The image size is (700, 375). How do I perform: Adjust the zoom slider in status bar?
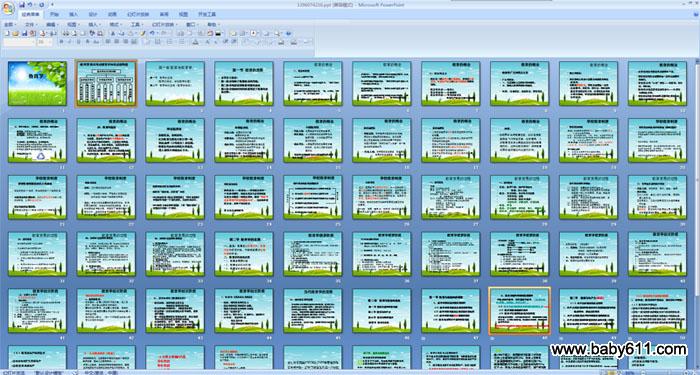[x=664, y=373]
